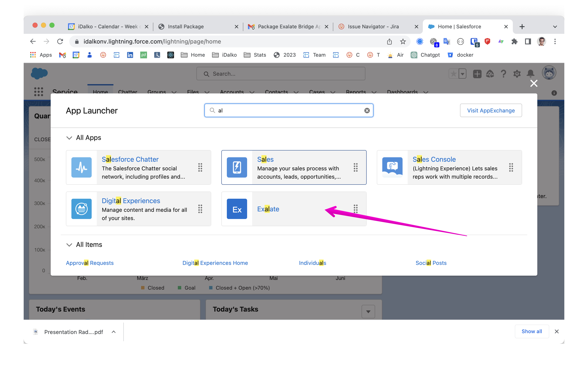The height and width of the screenshot is (375, 588).
Task: Open the Approval Requests link
Action: coord(90,263)
